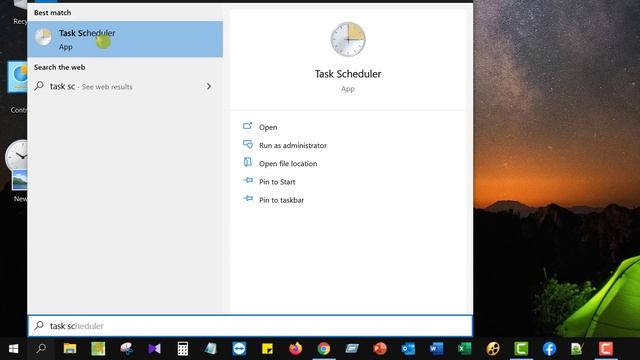The width and height of the screenshot is (640, 360).
Task: Choose Run as administrator
Action: (293, 145)
